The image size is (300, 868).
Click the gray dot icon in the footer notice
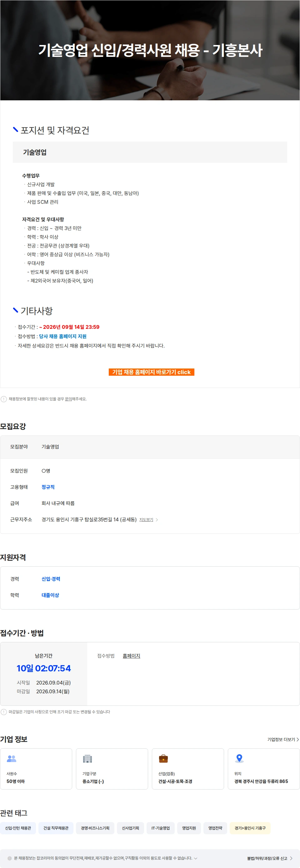pos(10,858)
